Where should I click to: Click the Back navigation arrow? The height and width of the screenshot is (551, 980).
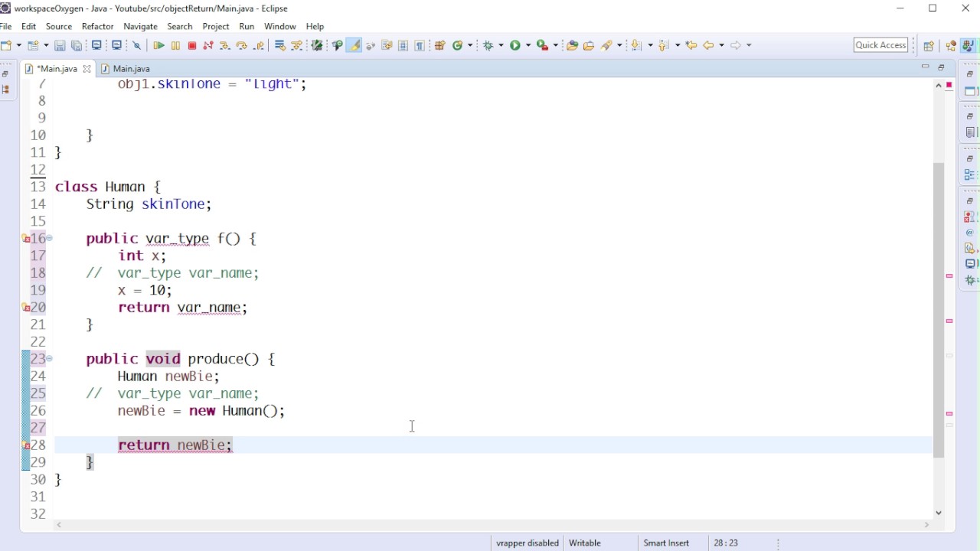[709, 45]
